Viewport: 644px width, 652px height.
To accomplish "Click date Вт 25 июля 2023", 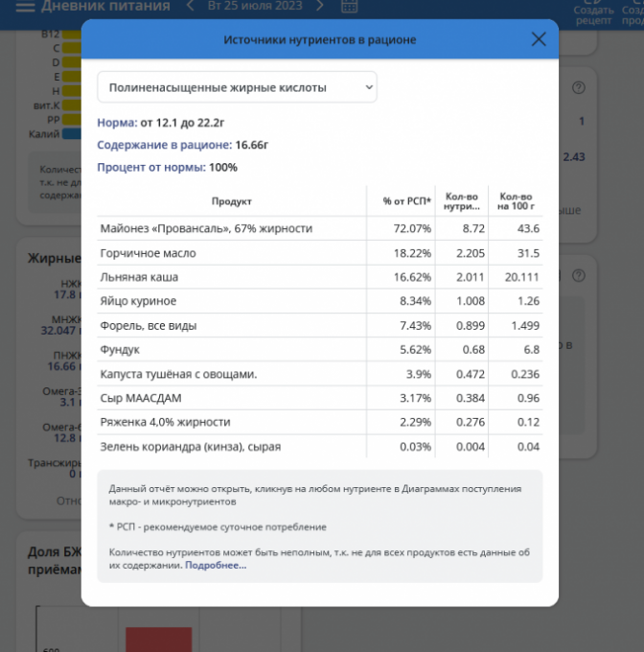I will click(255, 6).
